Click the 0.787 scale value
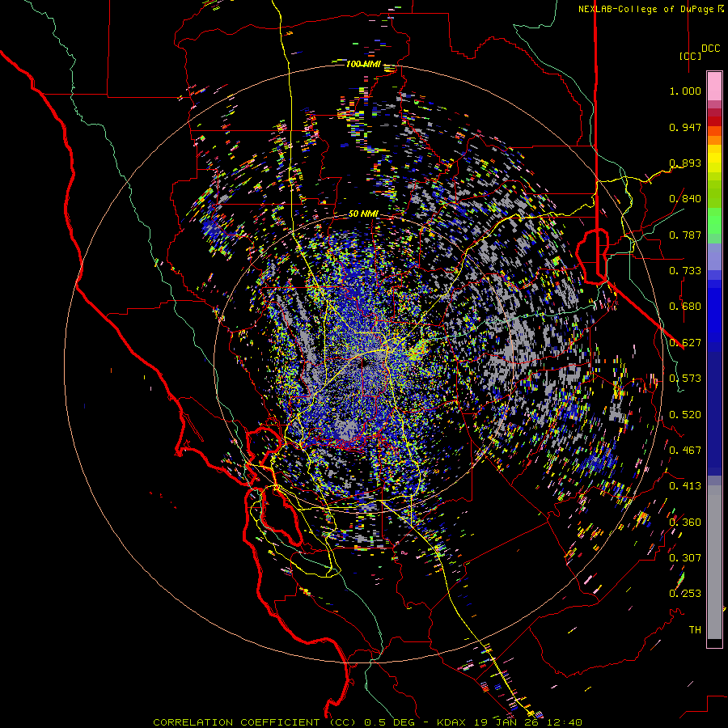The height and width of the screenshot is (728, 728). 685,235
